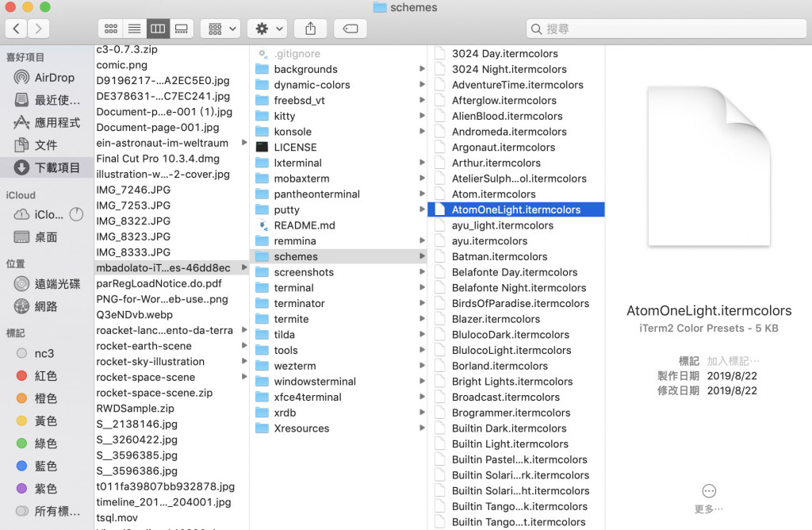
Task: Select Batman.itermcolors
Action: pos(516,256)
